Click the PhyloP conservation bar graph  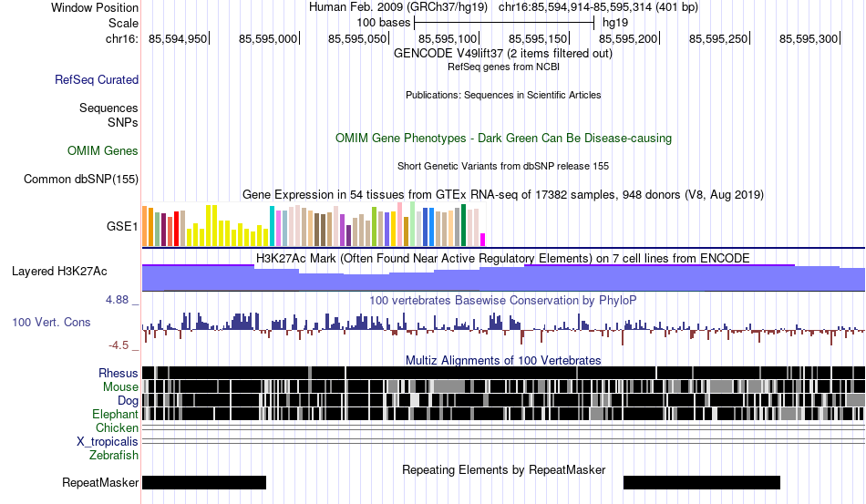tap(503, 329)
